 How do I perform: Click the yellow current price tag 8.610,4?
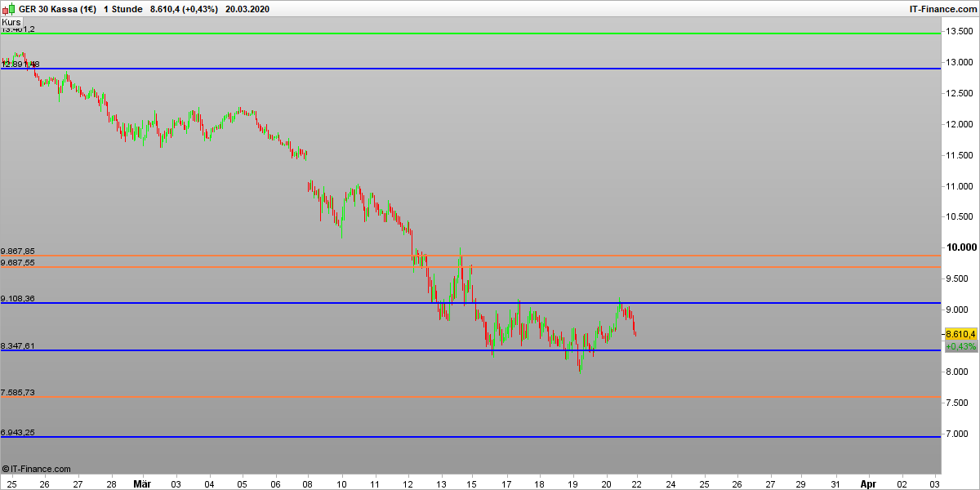pos(960,334)
